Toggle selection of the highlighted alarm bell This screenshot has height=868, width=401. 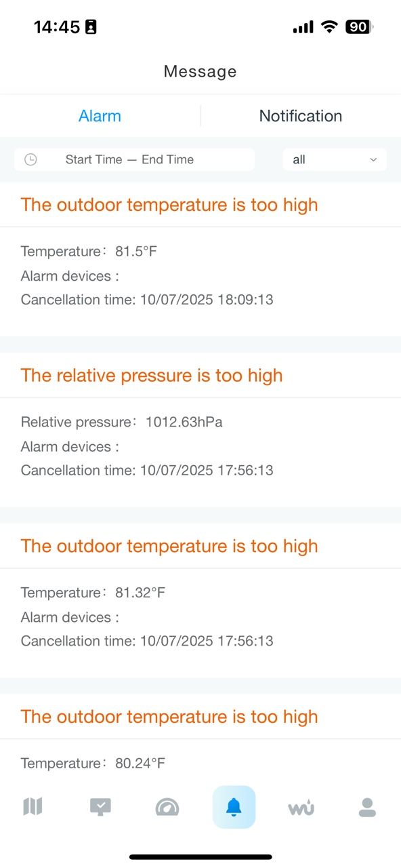click(234, 806)
